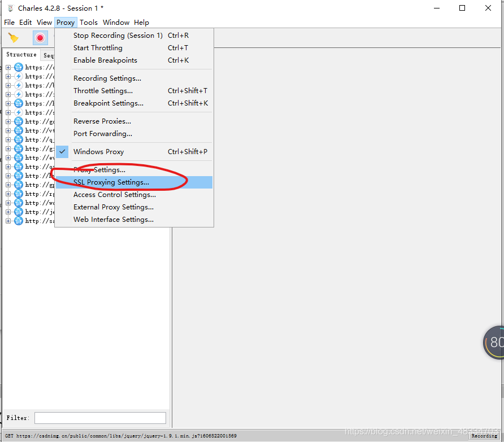Open External Proxy Settings...
504x442 pixels.
click(x=134, y=207)
